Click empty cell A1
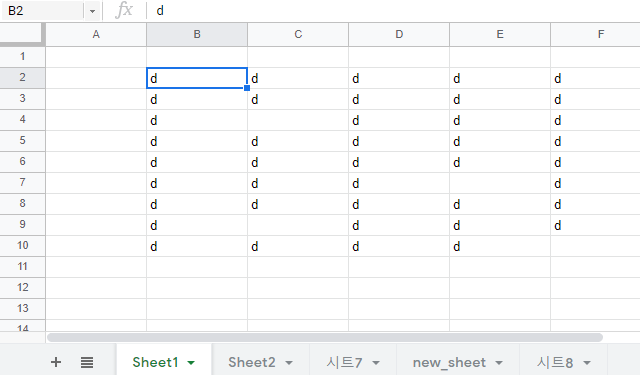 (x=96, y=57)
